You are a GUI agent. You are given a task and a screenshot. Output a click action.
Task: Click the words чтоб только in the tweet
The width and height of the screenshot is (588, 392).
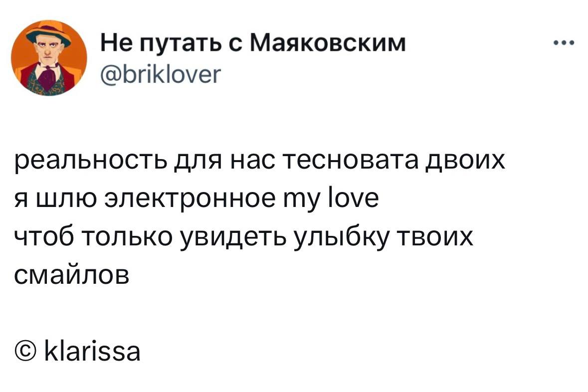pos(94,238)
